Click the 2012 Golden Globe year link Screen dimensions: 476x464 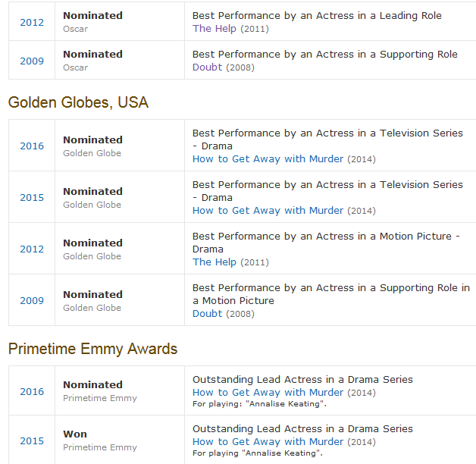click(x=32, y=249)
